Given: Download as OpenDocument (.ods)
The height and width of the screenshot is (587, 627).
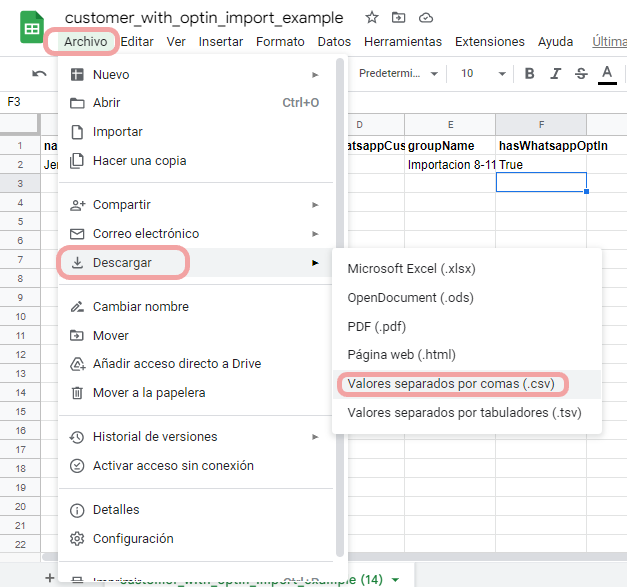Looking at the screenshot, I should coord(467,297).
